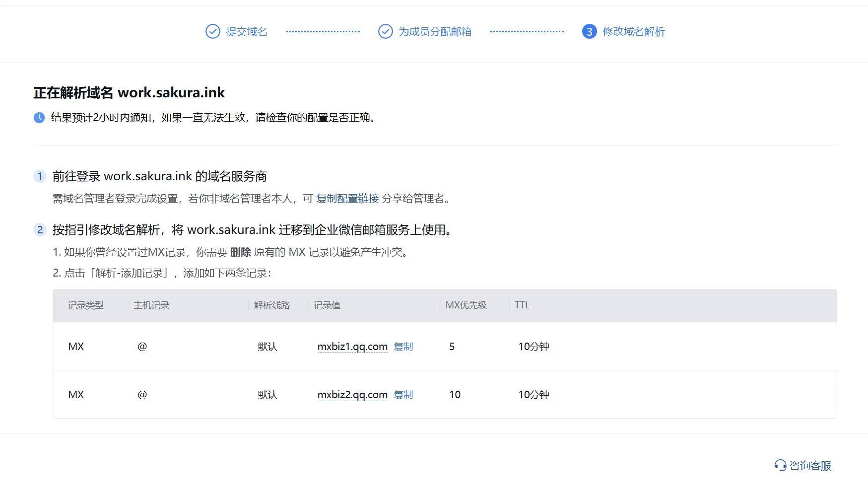Click the checkmark icon beside 为成员分配邮箱

coord(386,31)
